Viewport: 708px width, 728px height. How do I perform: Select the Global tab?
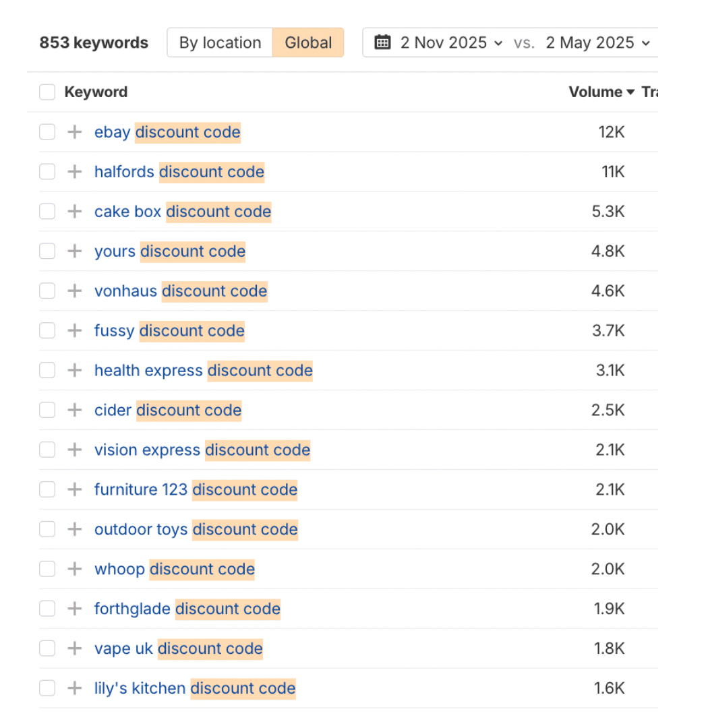click(308, 42)
